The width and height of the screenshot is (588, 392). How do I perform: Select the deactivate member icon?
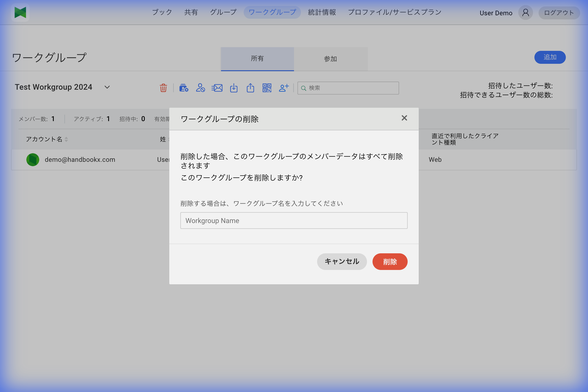click(200, 88)
